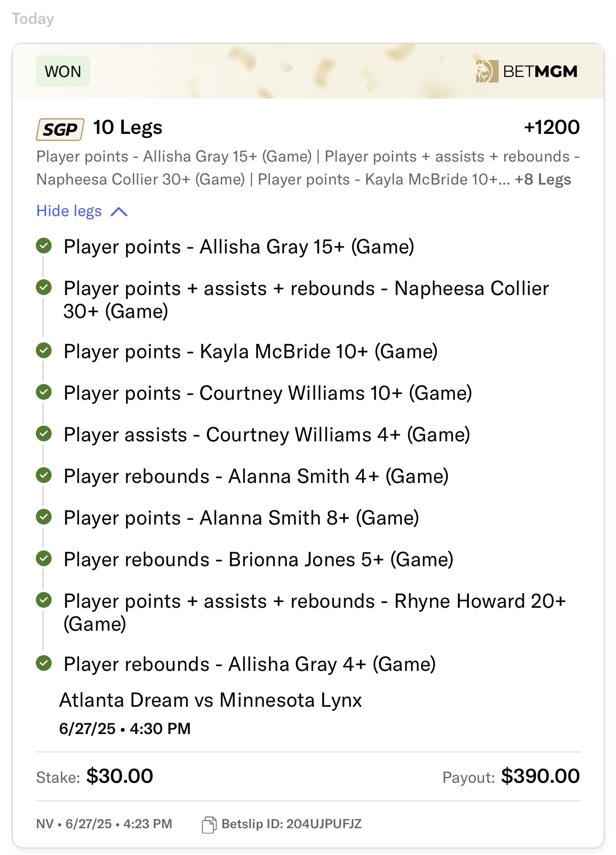Select the Courtney Williams 10+ points leg
The height and width of the screenshot is (855, 616).
pyautogui.click(x=268, y=393)
